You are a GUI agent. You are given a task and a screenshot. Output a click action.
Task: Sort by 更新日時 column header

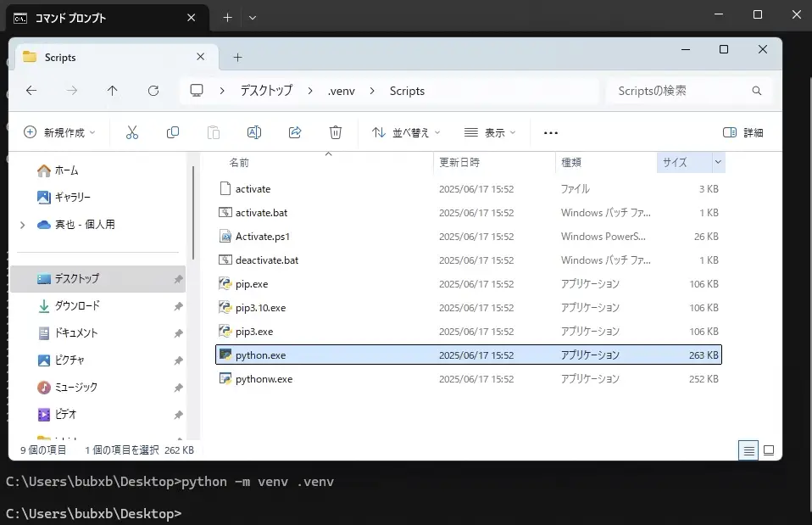[x=459, y=162]
